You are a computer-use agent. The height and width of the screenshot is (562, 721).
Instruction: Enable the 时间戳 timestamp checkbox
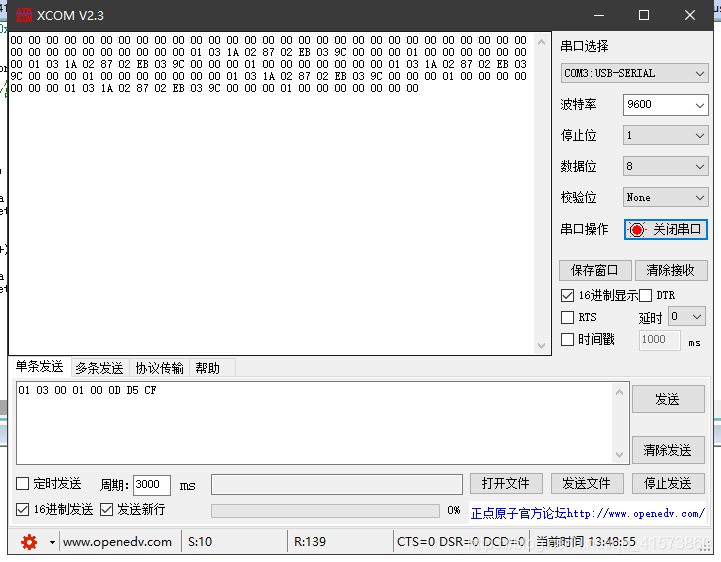pyautogui.click(x=567, y=339)
